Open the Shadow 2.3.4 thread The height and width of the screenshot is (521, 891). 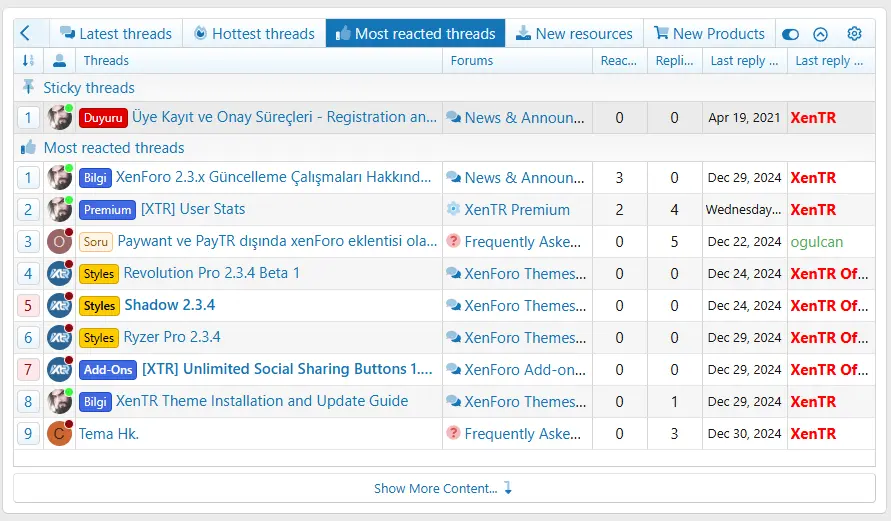pos(169,305)
